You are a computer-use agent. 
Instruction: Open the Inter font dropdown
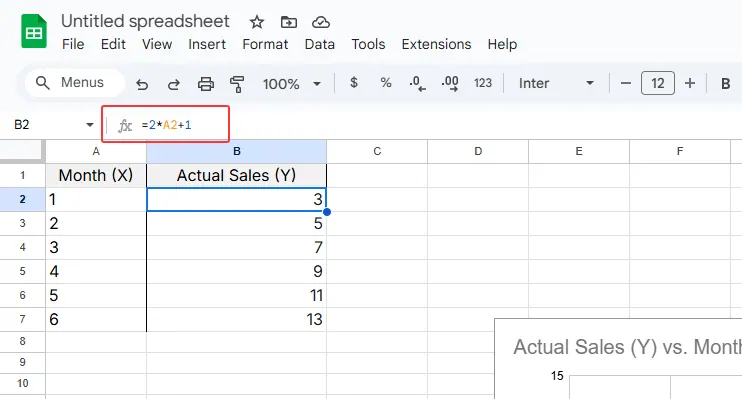(x=556, y=83)
